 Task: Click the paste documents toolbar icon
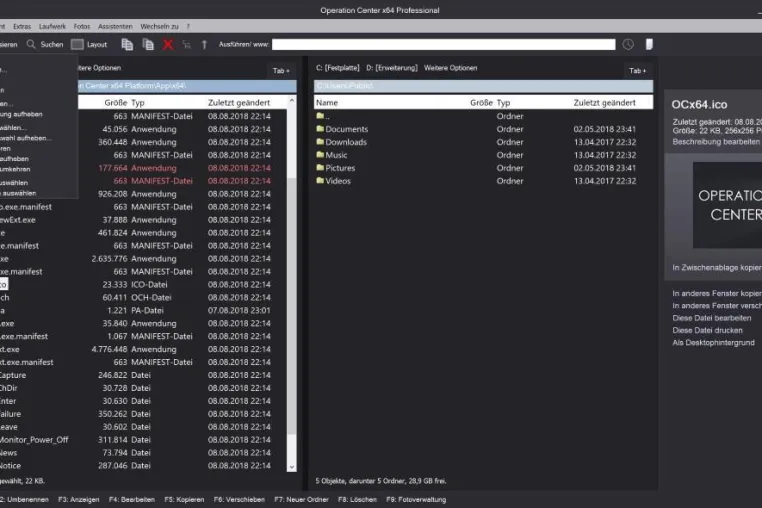pos(148,44)
